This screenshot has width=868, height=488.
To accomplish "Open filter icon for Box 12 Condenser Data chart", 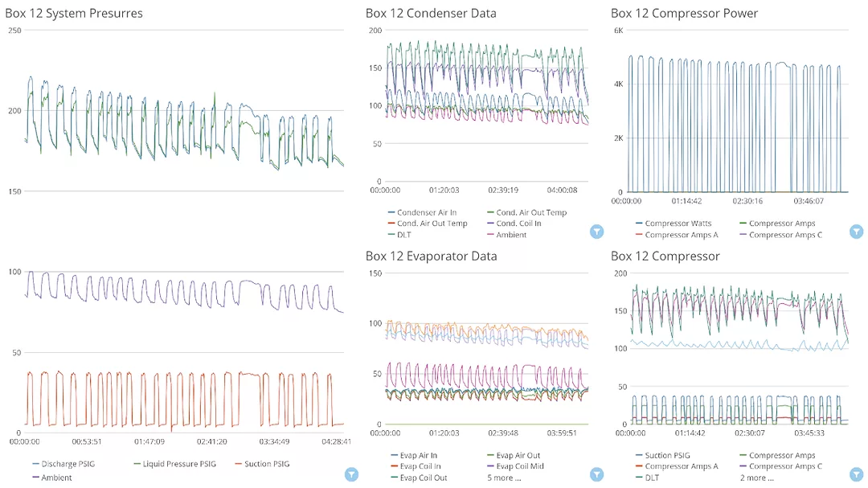I will pos(596,232).
